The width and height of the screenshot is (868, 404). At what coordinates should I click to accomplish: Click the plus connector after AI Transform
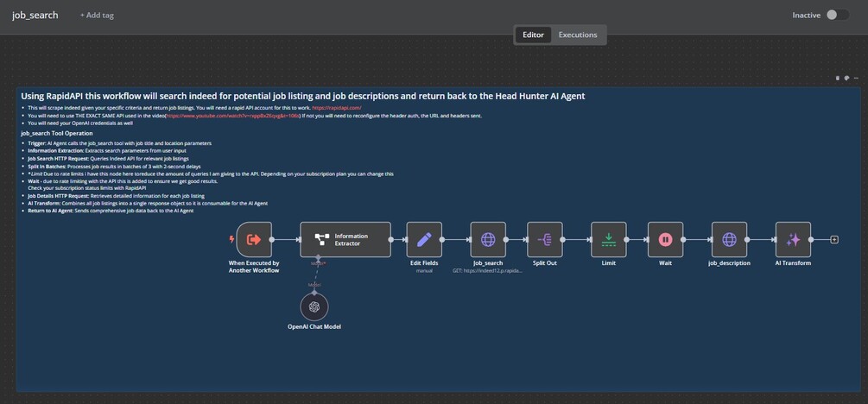[834, 240]
